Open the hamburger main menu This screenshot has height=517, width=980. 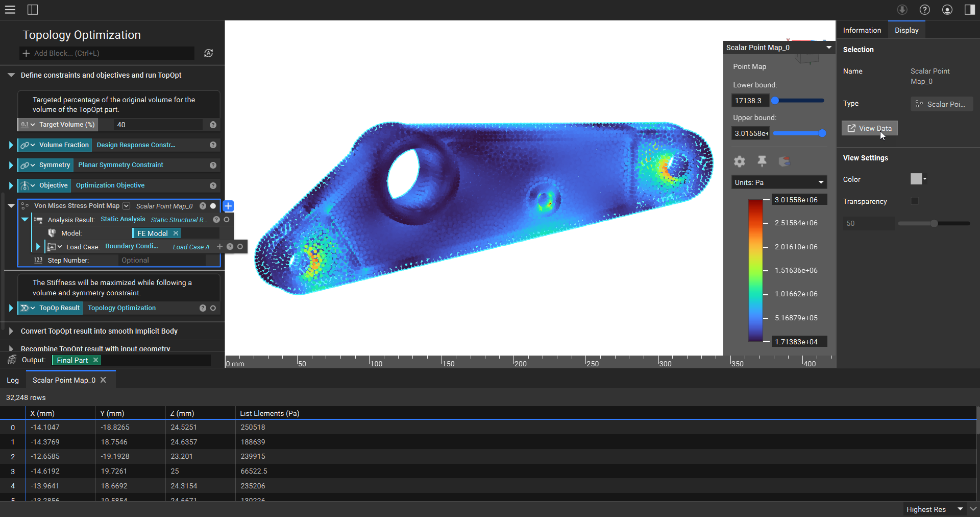[10, 10]
